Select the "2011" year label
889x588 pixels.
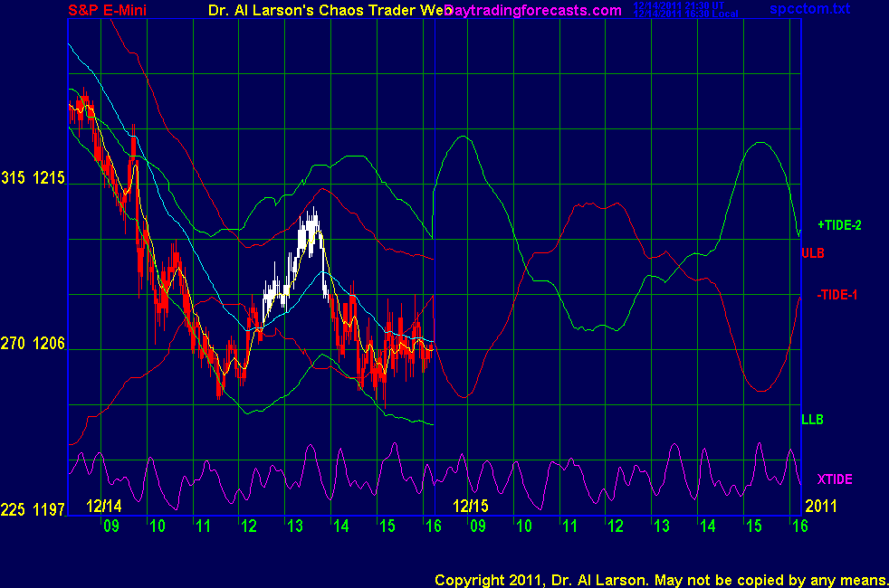click(821, 506)
